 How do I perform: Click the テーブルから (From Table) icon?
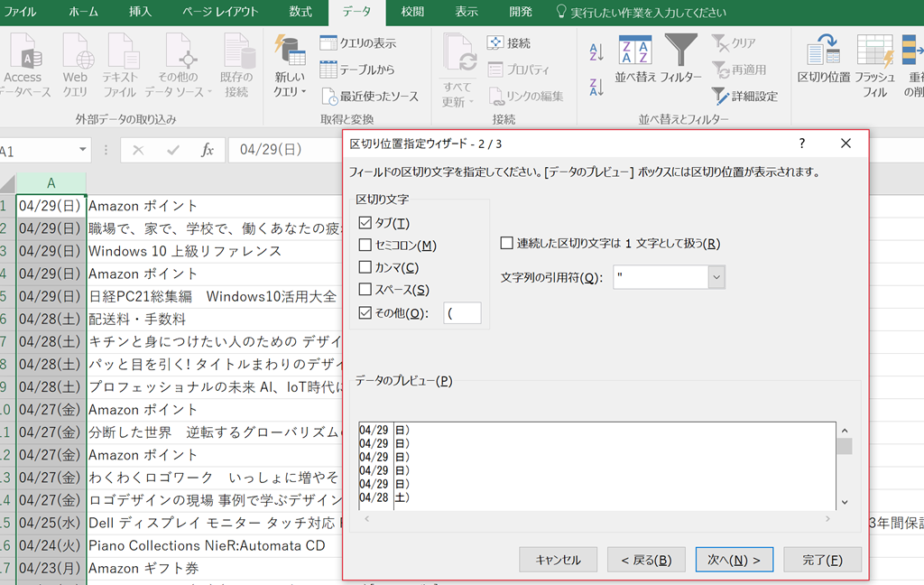328,70
